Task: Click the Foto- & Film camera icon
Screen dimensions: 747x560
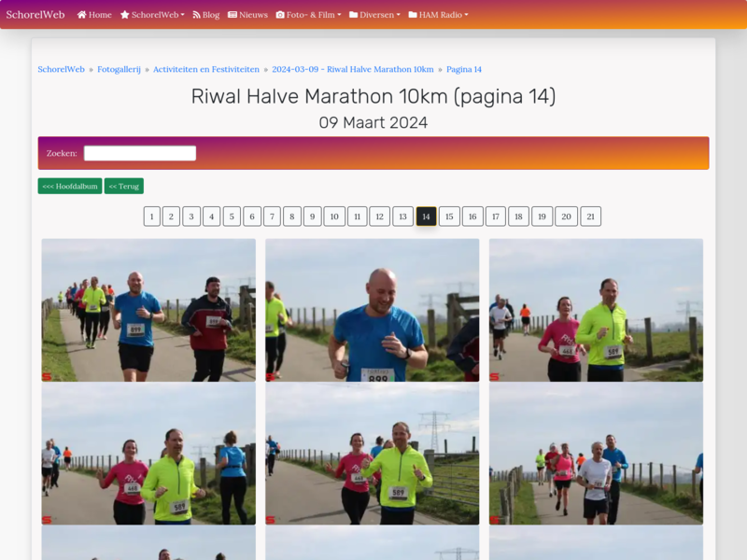Action: tap(280, 15)
